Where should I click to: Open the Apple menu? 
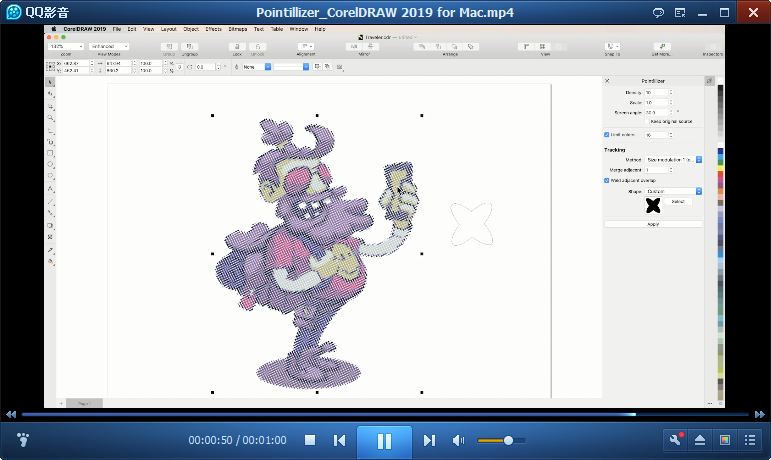click(x=54, y=29)
